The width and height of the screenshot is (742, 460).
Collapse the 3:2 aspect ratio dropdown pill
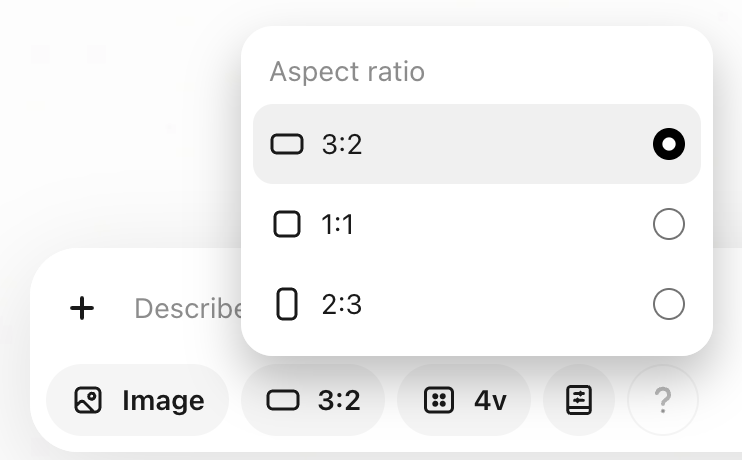pos(313,401)
